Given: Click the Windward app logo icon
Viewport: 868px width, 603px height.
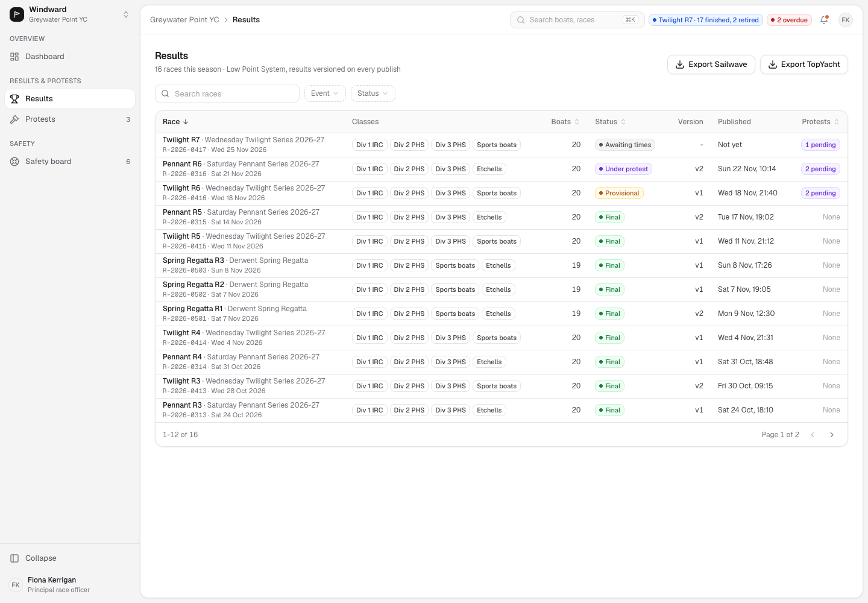Looking at the screenshot, I should pyautogui.click(x=17, y=14).
